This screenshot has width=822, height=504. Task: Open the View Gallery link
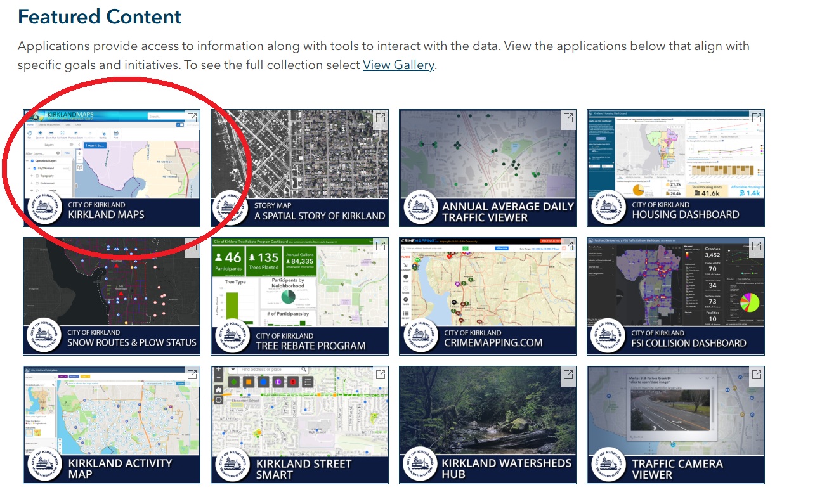[398, 65]
